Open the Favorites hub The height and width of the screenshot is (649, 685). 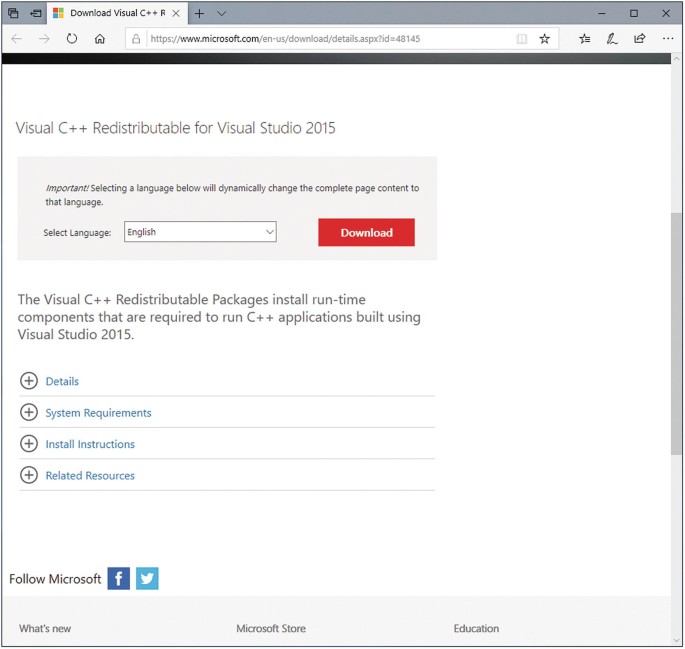(x=585, y=39)
